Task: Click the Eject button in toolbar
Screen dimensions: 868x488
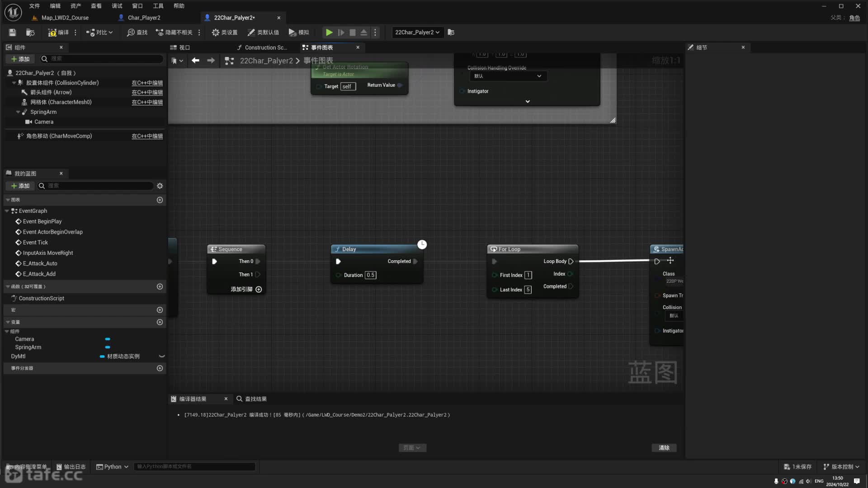Action: pyautogui.click(x=363, y=32)
